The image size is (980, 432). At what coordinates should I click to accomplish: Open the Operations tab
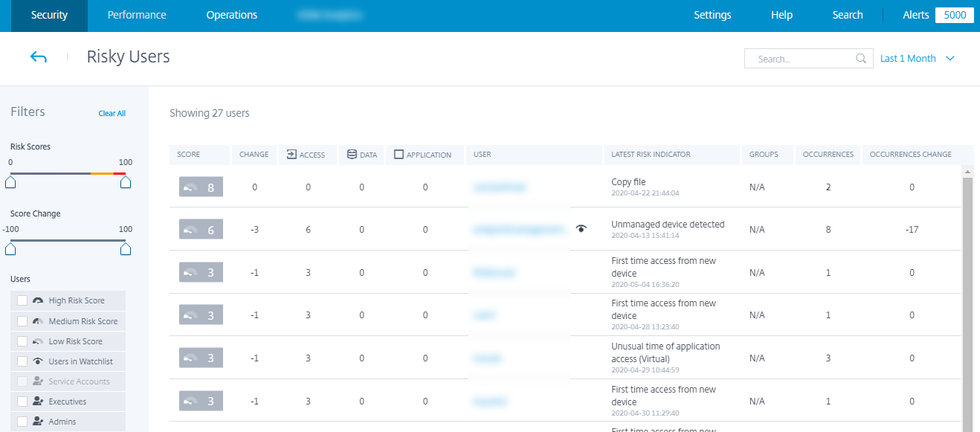(x=232, y=15)
